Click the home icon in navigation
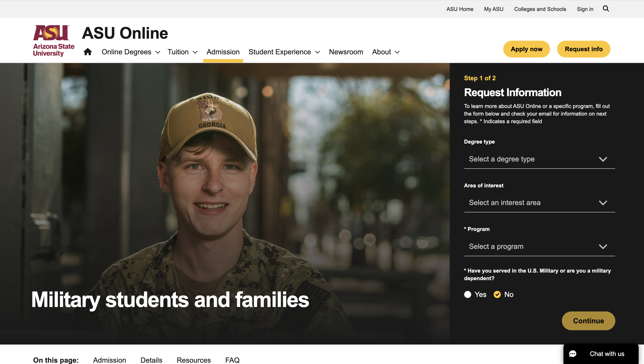The height and width of the screenshot is (364, 644). 87,52
